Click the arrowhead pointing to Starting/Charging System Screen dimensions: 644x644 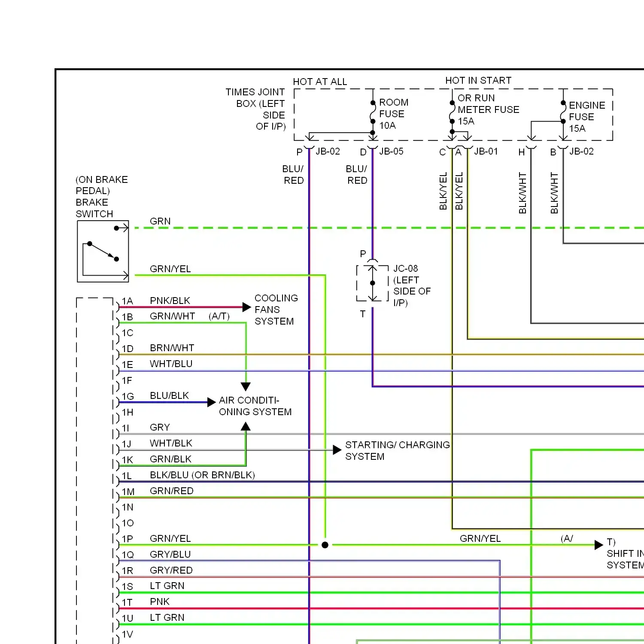coord(337,450)
